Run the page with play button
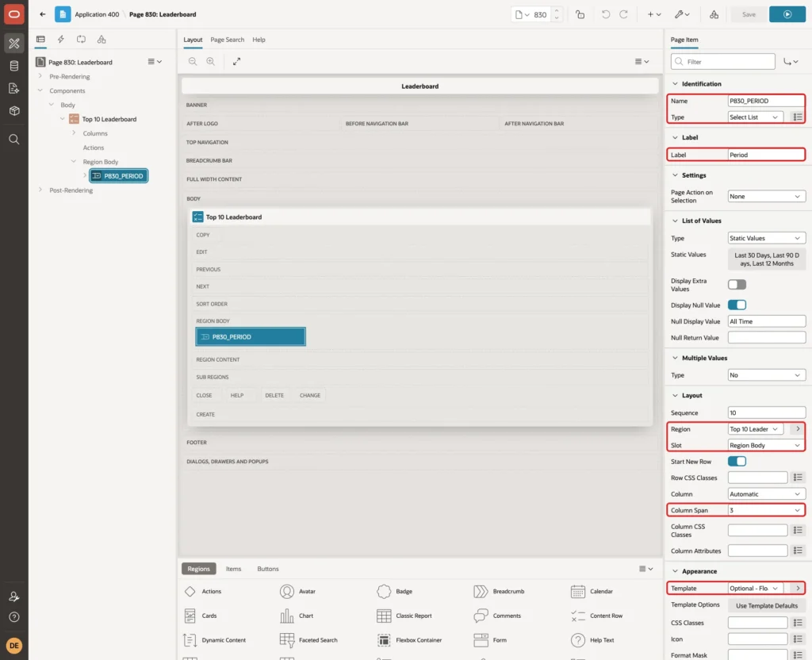Image resolution: width=812 pixels, height=660 pixels. coord(787,14)
